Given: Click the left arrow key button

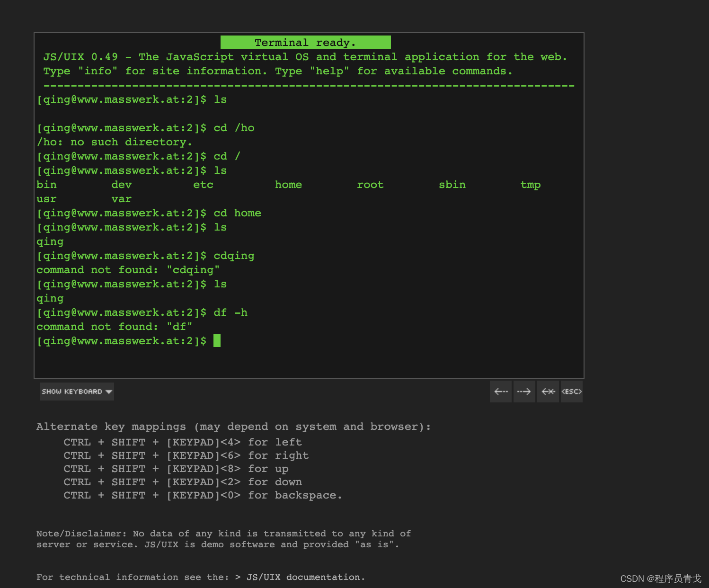Looking at the screenshot, I should tap(501, 392).
